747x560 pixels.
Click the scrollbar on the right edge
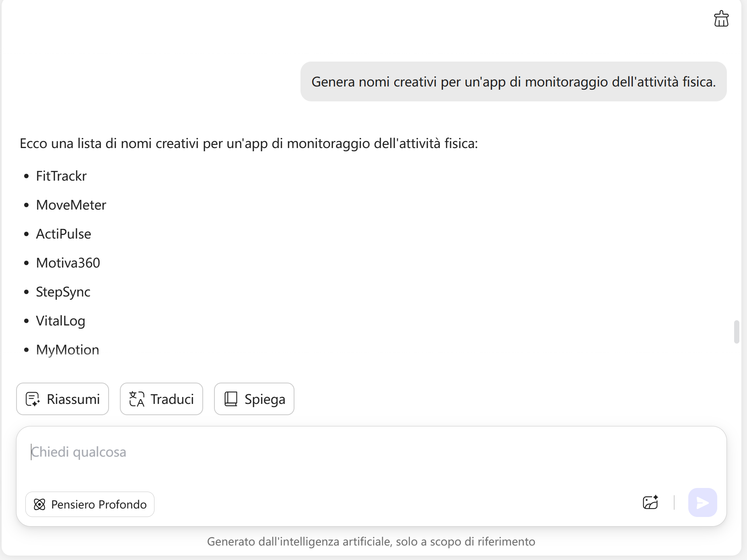click(x=737, y=332)
